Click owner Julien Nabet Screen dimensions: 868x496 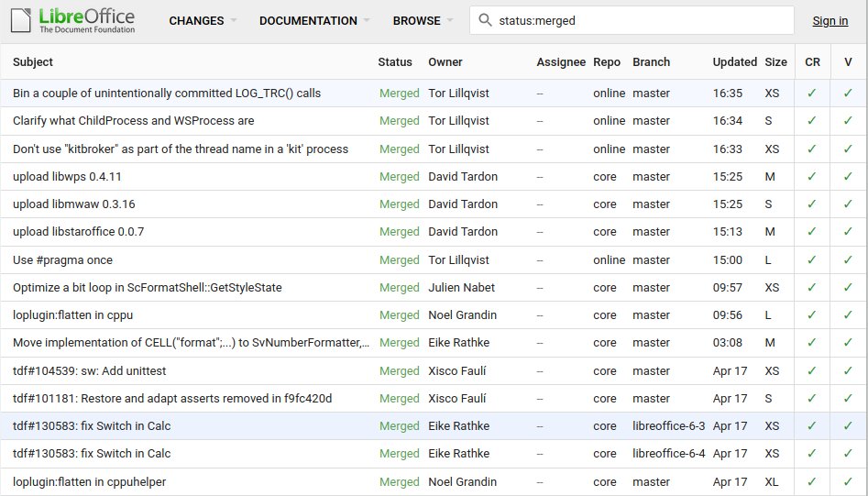461,288
